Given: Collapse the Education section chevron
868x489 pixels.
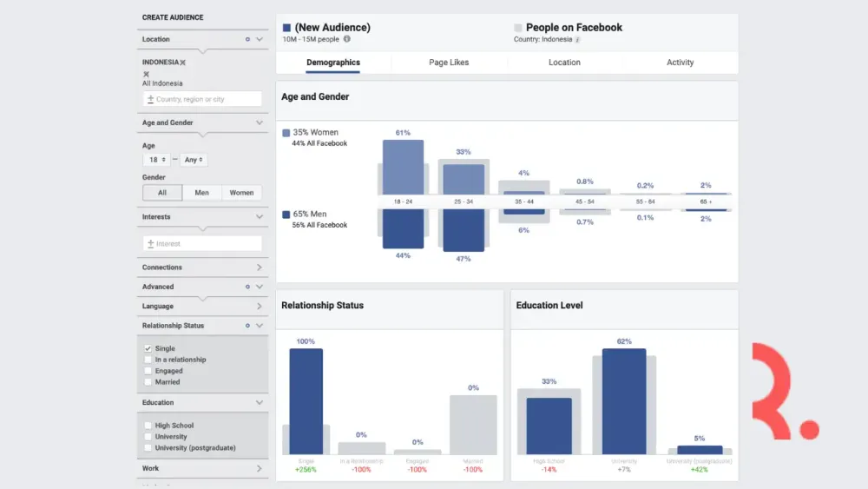Looking at the screenshot, I should [x=259, y=403].
